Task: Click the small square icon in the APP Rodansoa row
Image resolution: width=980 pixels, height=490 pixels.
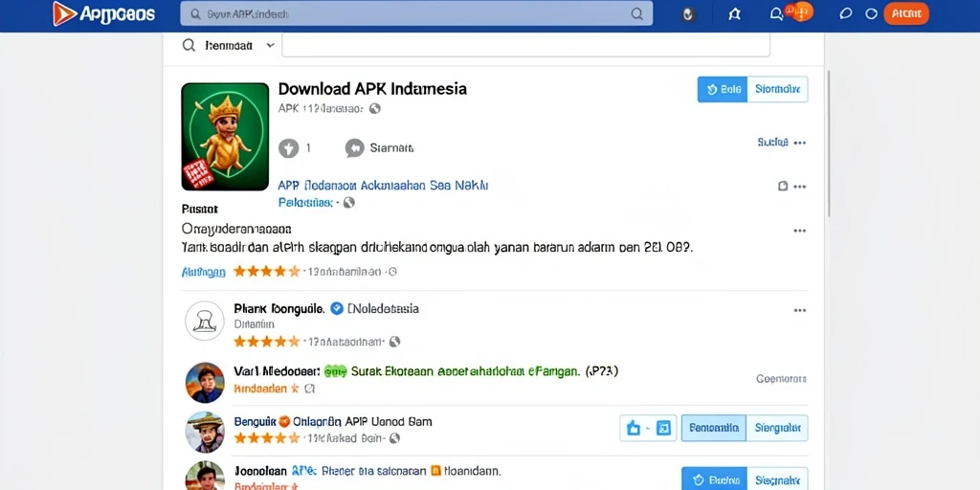Action: tap(783, 187)
